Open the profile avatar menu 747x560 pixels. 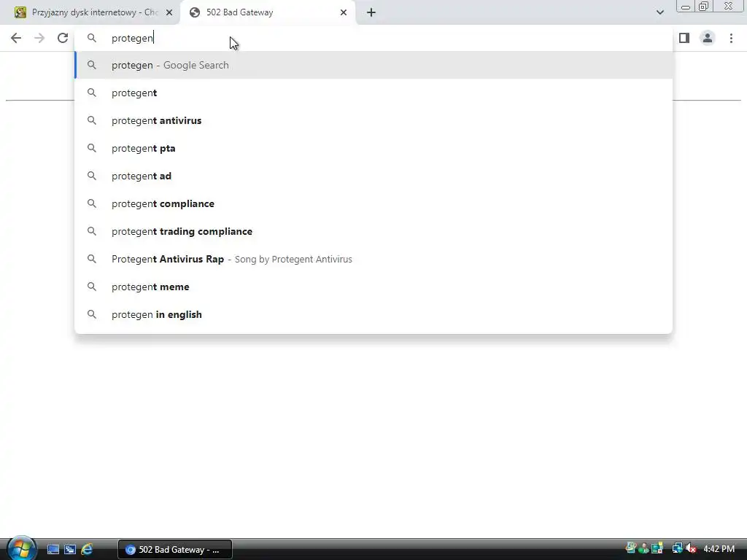[708, 38]
